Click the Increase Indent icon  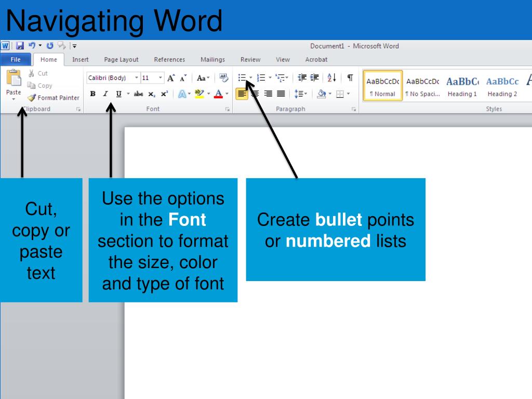click(x=314, y=78)
